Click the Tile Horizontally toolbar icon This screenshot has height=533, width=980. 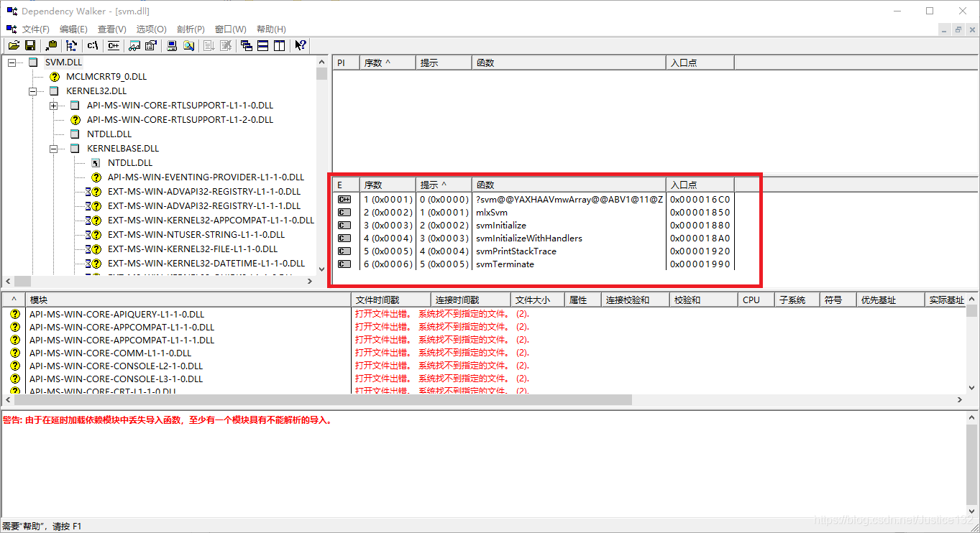point(263,45)
